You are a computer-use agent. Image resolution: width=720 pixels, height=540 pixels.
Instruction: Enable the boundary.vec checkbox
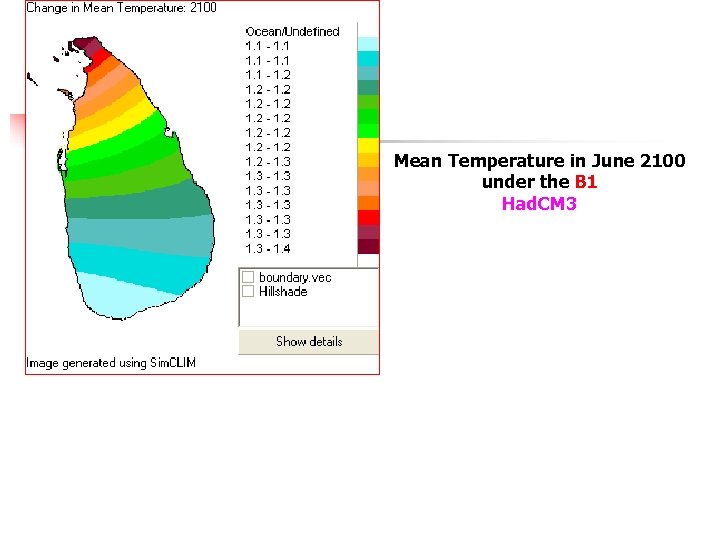pyautogui.click(x=248, y=277)
